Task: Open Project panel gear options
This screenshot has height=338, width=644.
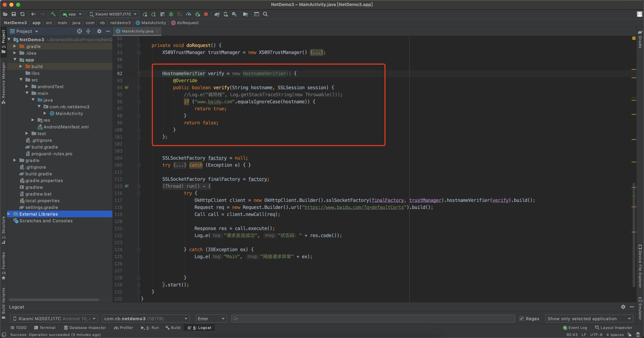Action: [99, 31]
